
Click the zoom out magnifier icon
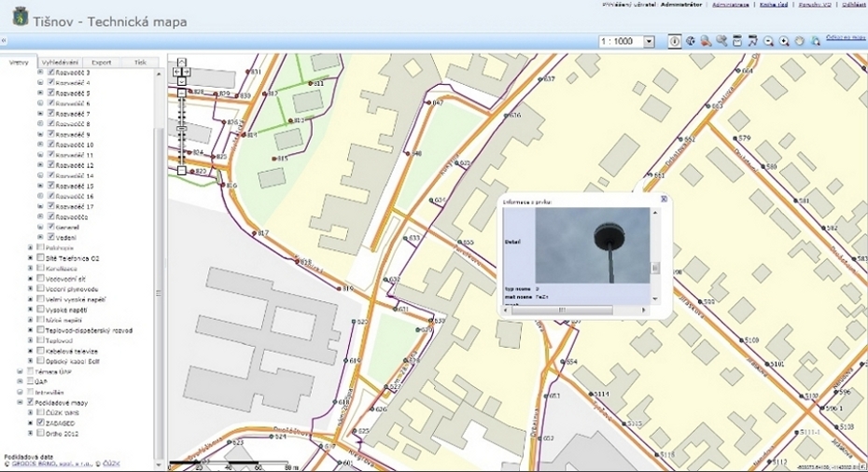pos(768,41)
